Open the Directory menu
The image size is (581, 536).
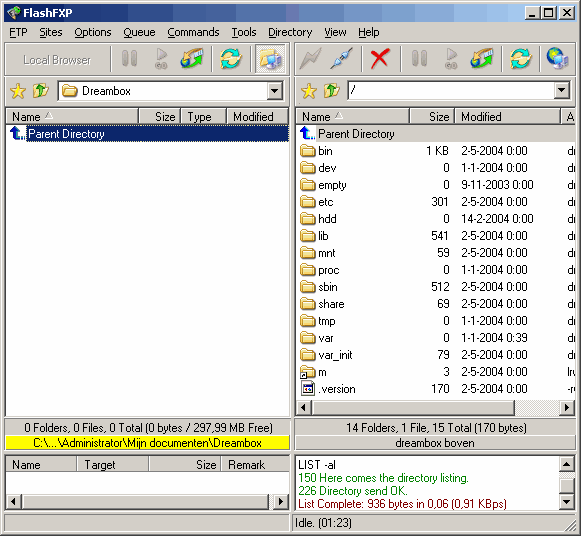[x=290, y=33]
